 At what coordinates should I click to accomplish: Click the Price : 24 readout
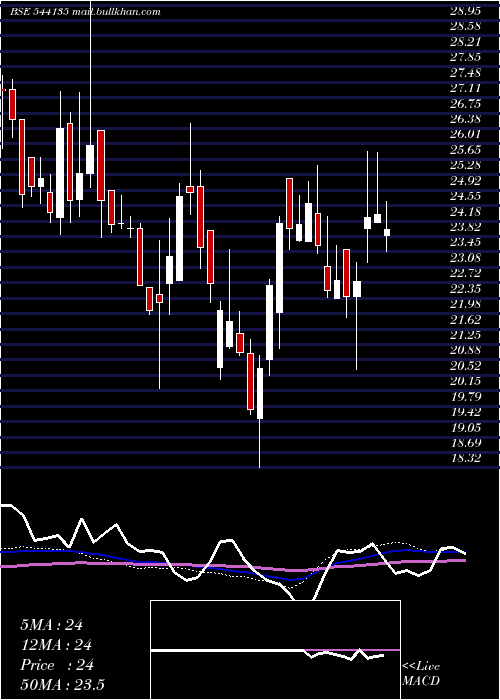point(57,665)
